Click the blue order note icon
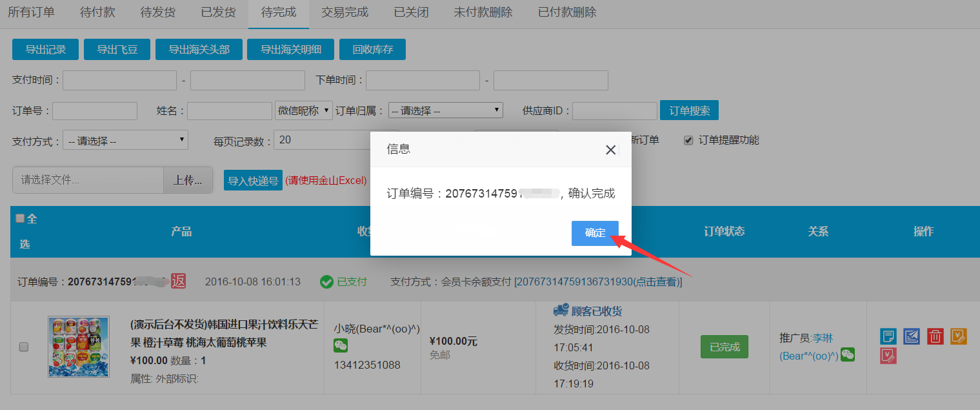This screenshot has height=410, width=980. pyautogui.click(x=888, y=336)
